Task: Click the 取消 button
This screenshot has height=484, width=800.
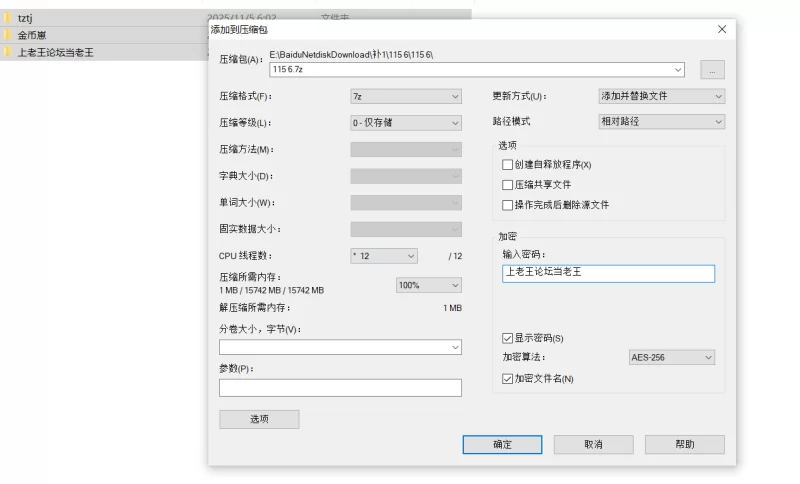Action: click(593, 444)
